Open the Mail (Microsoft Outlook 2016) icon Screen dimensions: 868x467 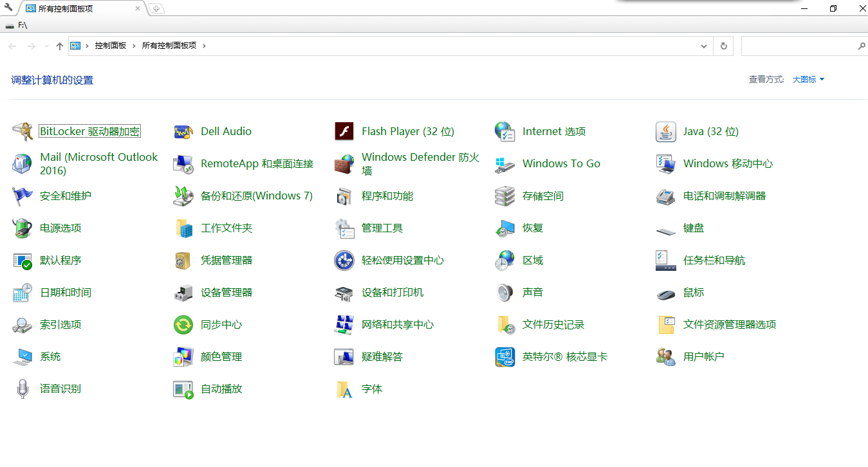tap(23, 164)
